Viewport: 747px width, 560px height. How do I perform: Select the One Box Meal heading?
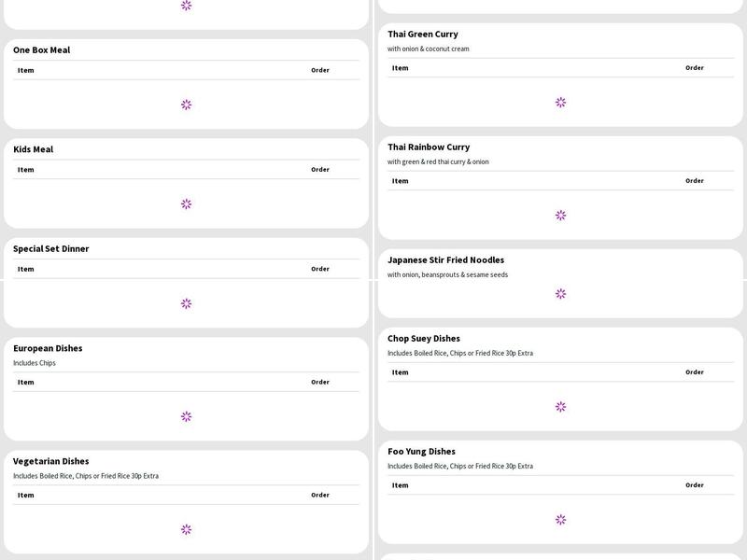[x=42, y=50]
